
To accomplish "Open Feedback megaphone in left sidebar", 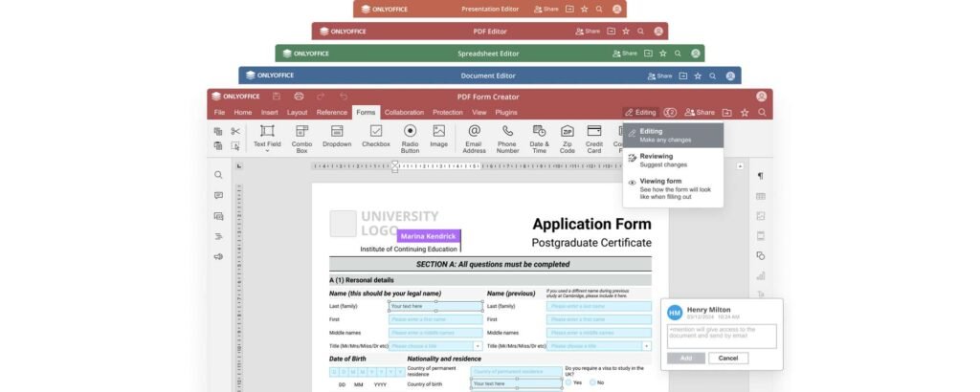I will 218,256.
